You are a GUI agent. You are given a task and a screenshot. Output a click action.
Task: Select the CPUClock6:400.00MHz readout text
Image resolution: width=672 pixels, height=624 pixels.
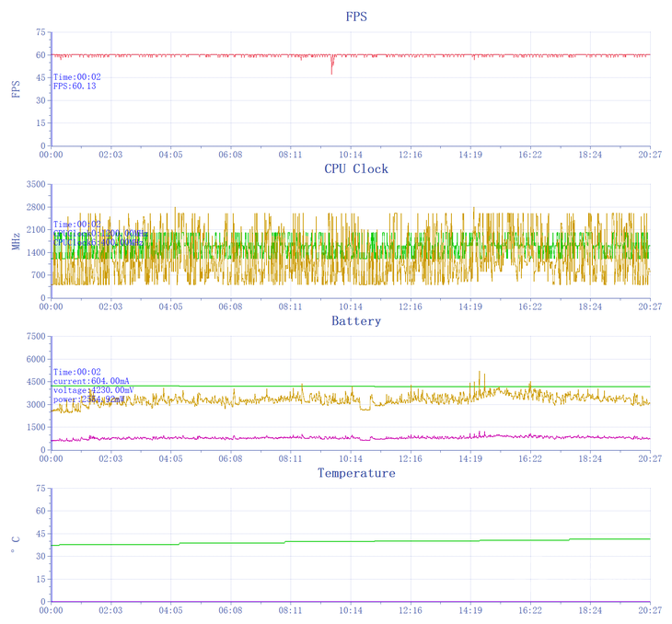[x=97, y=242]
